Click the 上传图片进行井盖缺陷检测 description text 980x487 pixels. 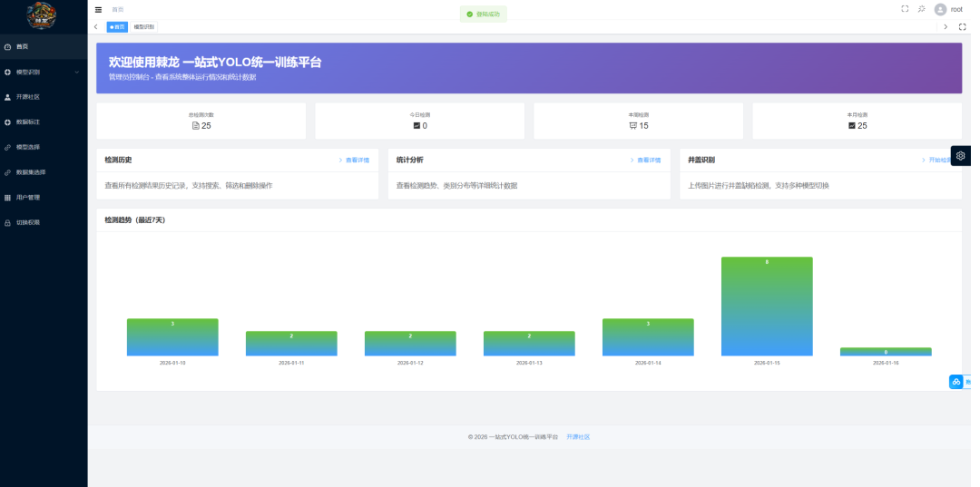click(x=759, y=186)
